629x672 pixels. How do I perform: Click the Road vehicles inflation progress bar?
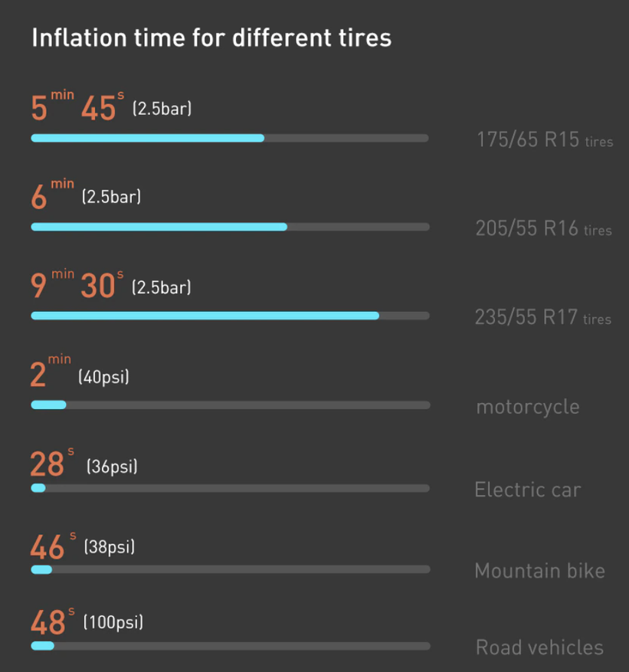(231, 646)
